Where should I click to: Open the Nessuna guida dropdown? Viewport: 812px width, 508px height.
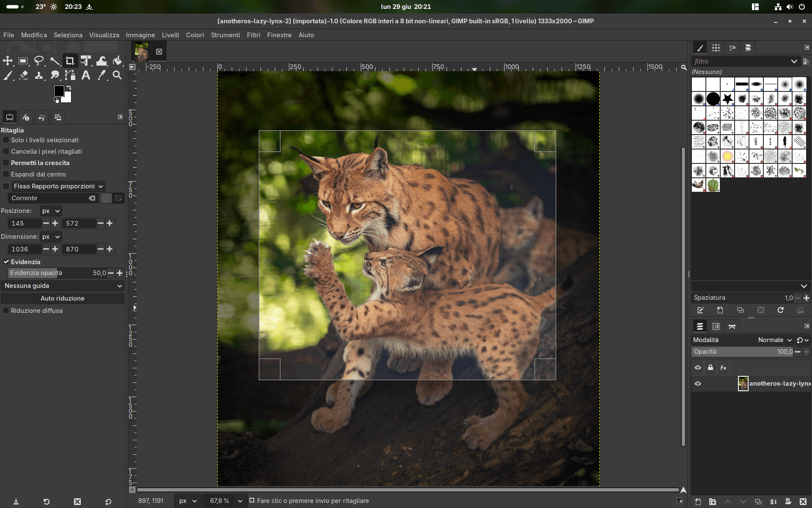click(x=63, y=286)
